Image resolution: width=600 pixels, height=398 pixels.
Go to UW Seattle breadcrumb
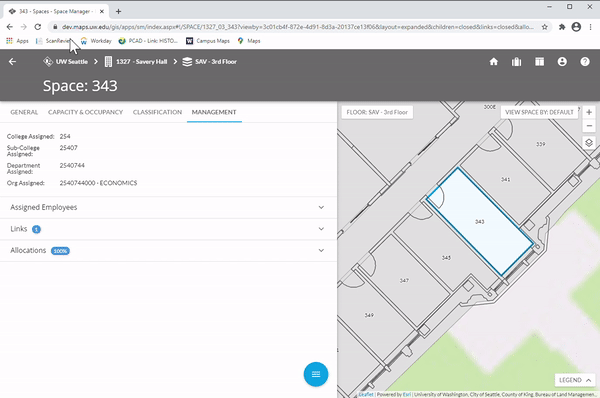point(65,62)
